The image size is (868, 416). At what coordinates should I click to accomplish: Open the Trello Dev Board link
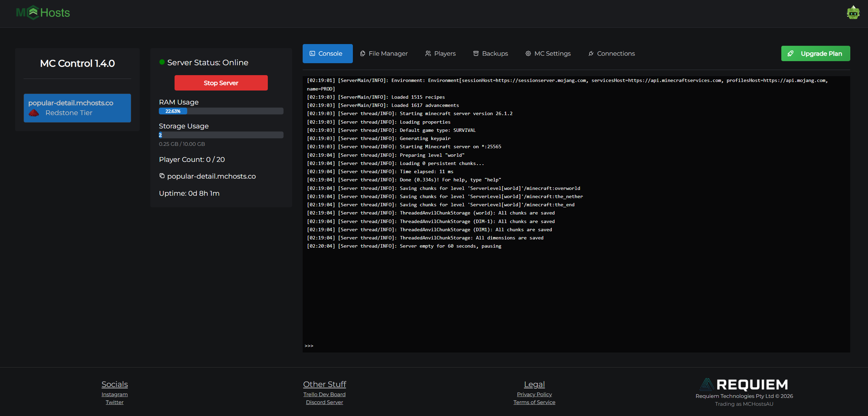pos(325,394)
